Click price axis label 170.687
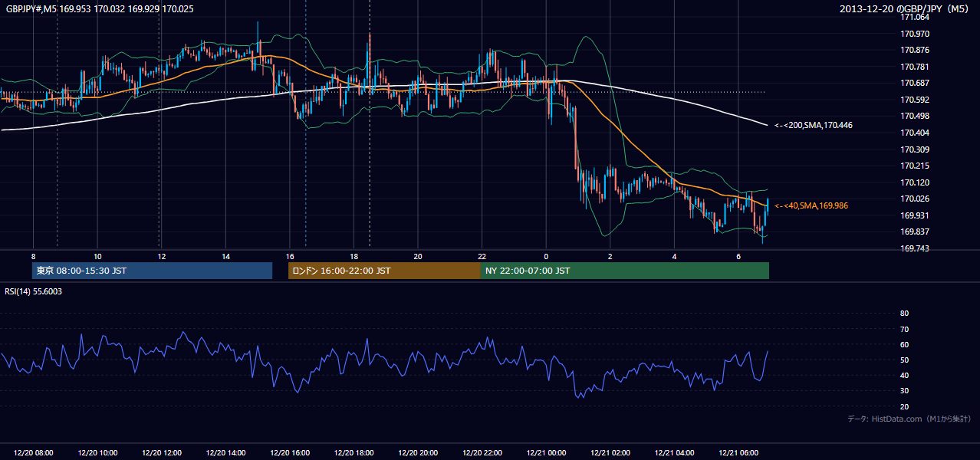This screenshot has width=980, height=460. click(914, 83)
